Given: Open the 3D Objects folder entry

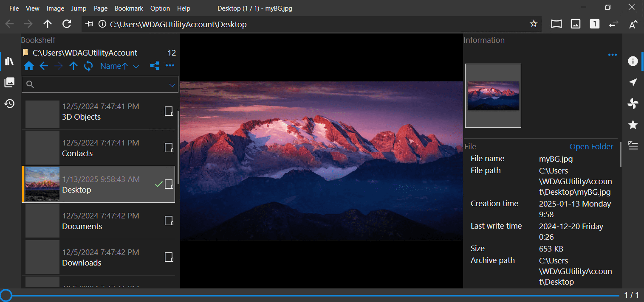Looking at the screenshot, I should 98,112.
